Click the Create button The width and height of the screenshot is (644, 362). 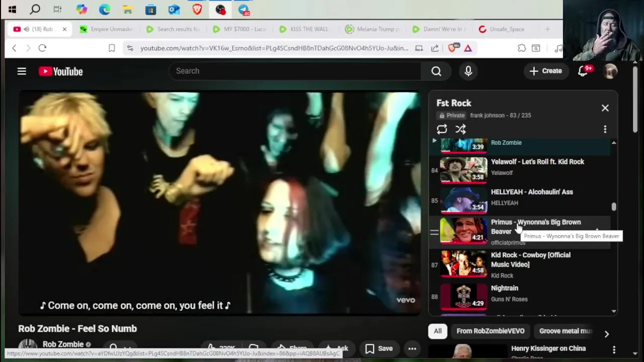pos(546,71)
